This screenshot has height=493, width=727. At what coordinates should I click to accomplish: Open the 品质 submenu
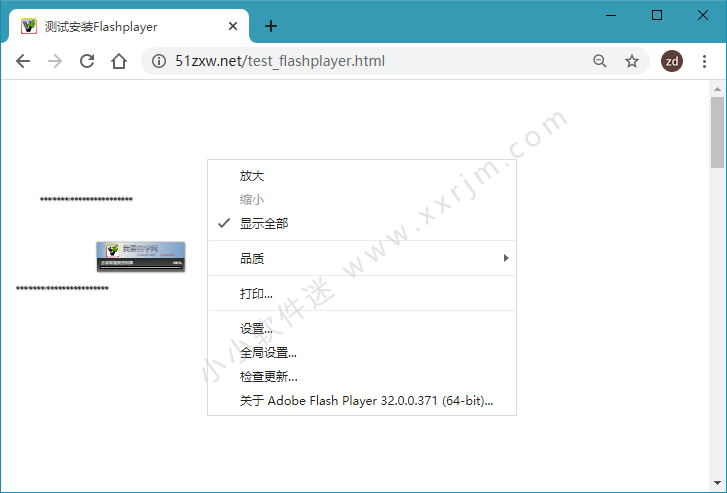point(362,258)
